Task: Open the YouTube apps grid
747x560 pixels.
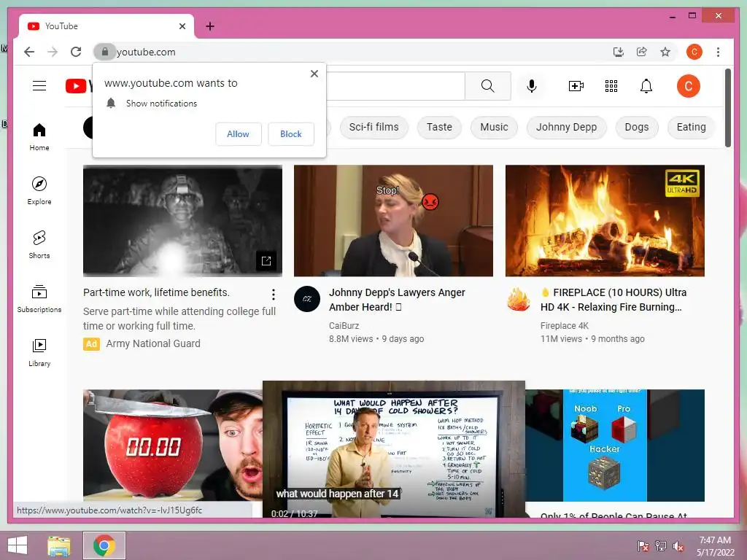Action: pos(611,86)
